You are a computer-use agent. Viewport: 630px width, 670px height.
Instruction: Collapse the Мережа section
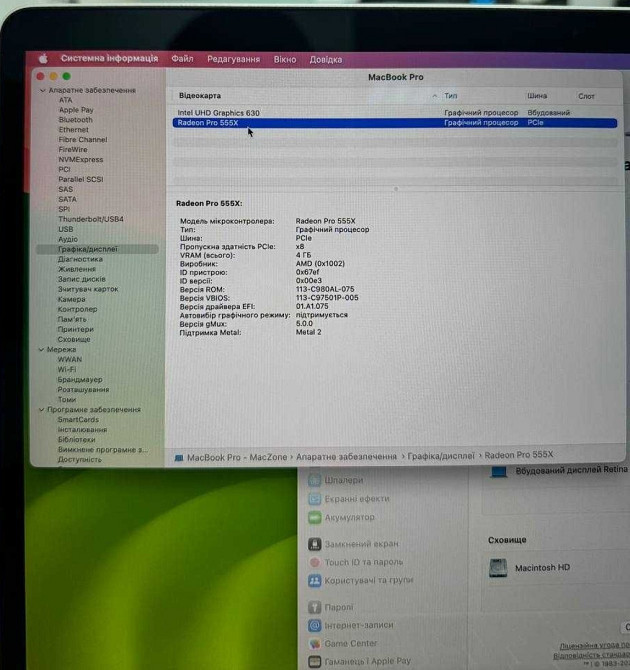click(x=41, y=350)
